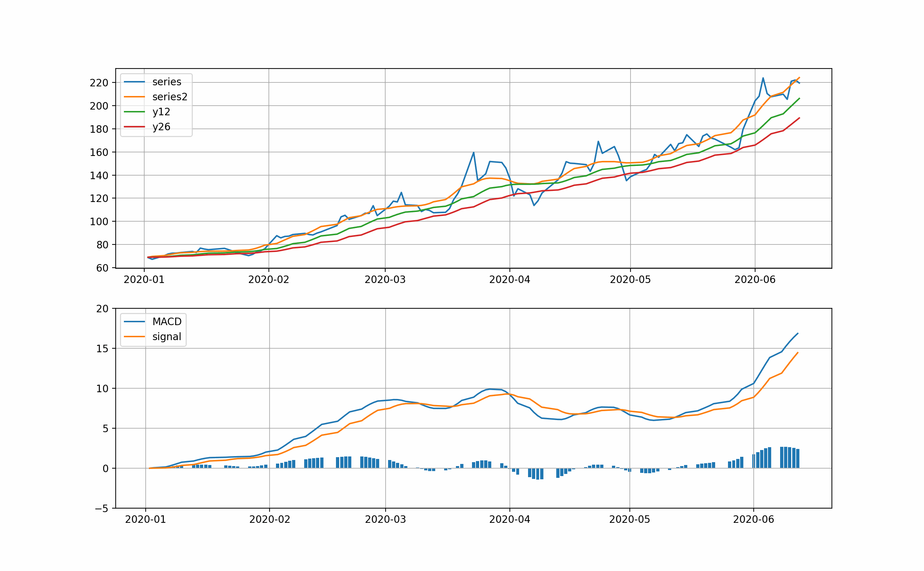Click the 20 y-axis label on bottom chart
This screenshot has width=924, height=571.
coord(102,309)
